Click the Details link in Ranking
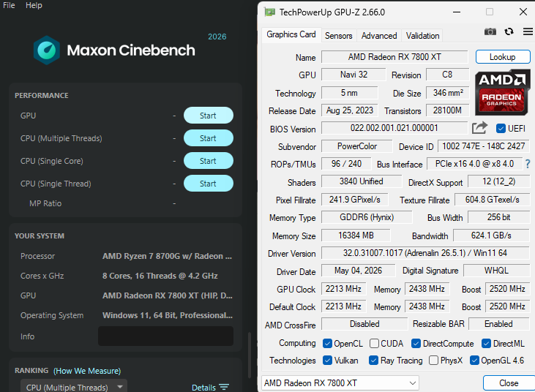Image resolution: width=535 pixels, height=392 pixels. [x=203, y=388]
